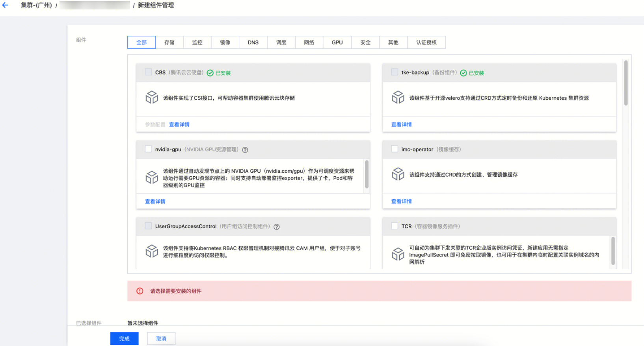The height and width of the screenshot is (346, 644).
Task: Tick the UserGroupAccessControl checkbox
Action: [x=149, y=226]
